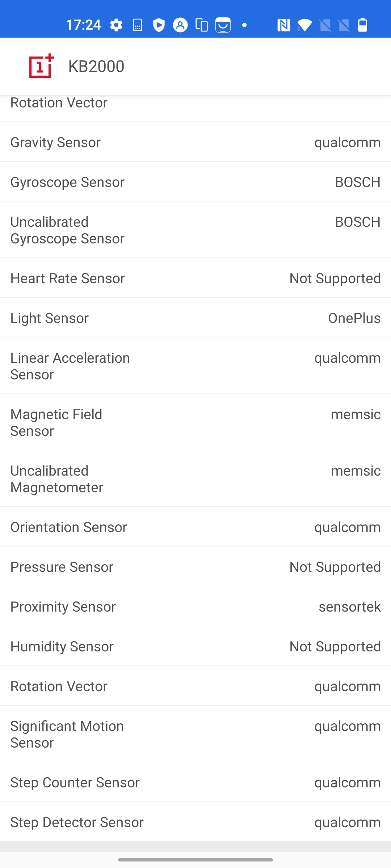
Task: Tap the Wi-Fi status icon
Action: click(x=304, y=25)
